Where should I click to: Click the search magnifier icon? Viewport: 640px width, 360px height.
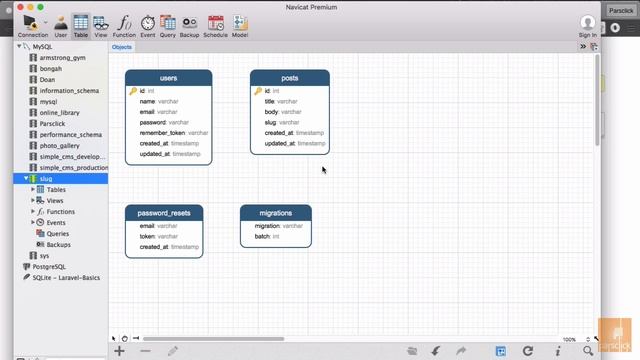point(588,351)
